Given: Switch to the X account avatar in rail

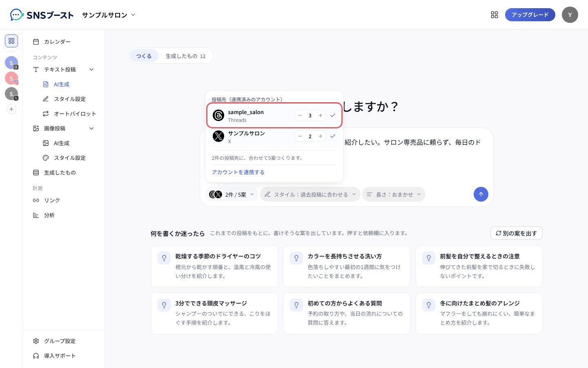Looking at the screenshot, I should point(11,94).
